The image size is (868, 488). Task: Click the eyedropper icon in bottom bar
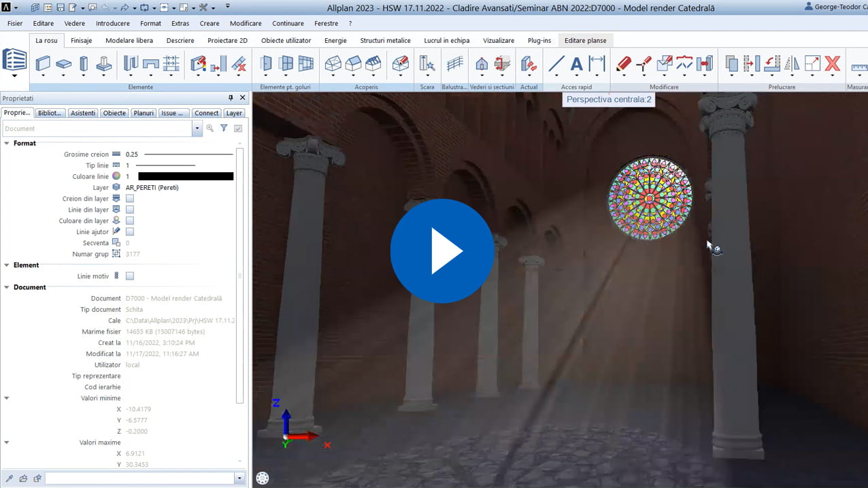(x=10, y=478)
